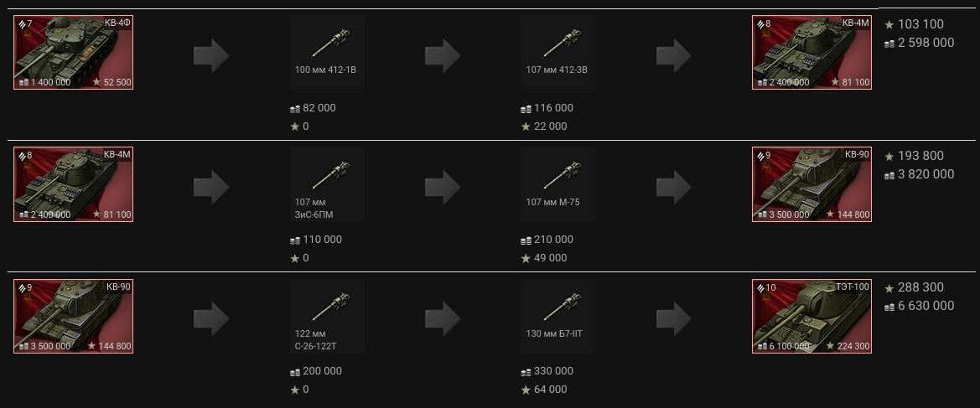
Task: Click the 116 000 credits price under 412-3В
Action: tap(552, 108)
